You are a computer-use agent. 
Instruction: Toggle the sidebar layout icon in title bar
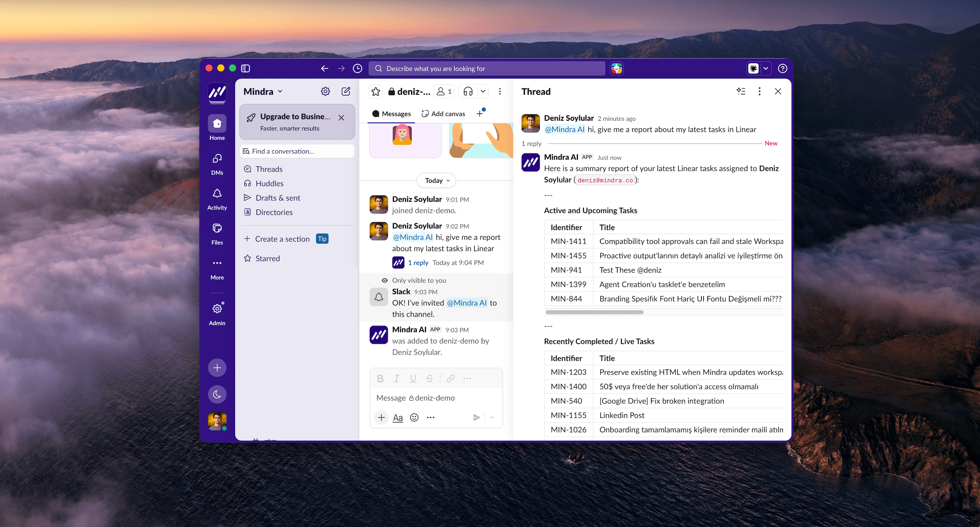[x=246, y=68]
